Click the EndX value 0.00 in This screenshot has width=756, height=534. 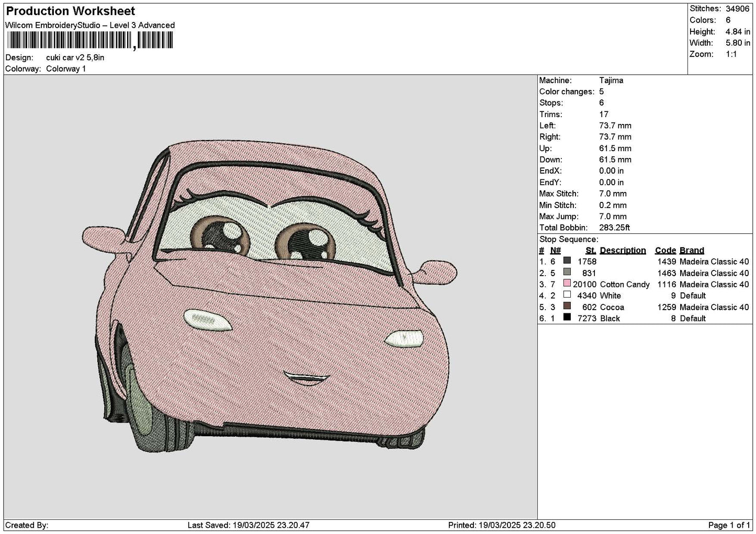click(612, 171)
